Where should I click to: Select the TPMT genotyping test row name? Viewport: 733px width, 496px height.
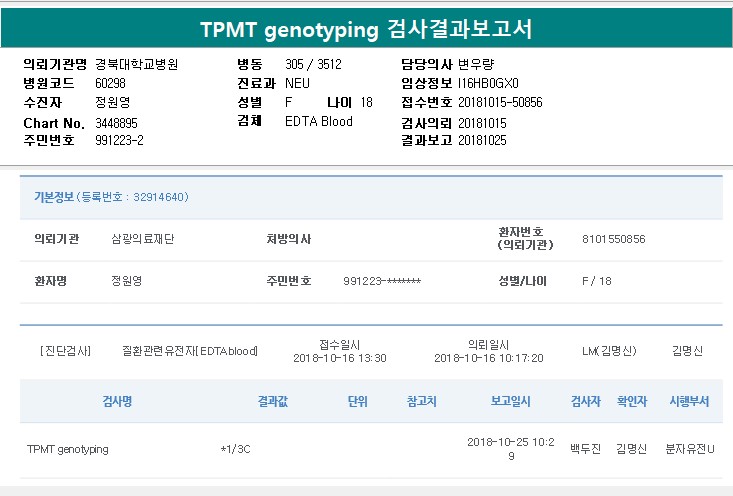point(67,449)
